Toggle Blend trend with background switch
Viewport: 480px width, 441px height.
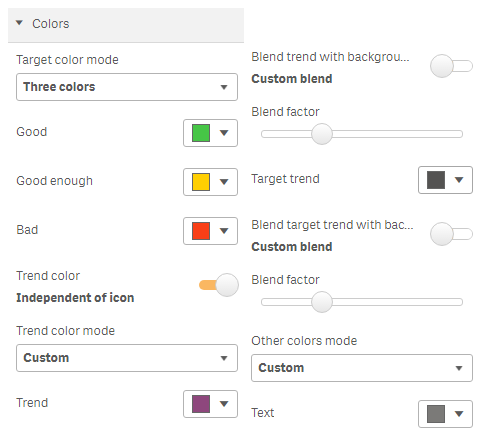point(451,66)
